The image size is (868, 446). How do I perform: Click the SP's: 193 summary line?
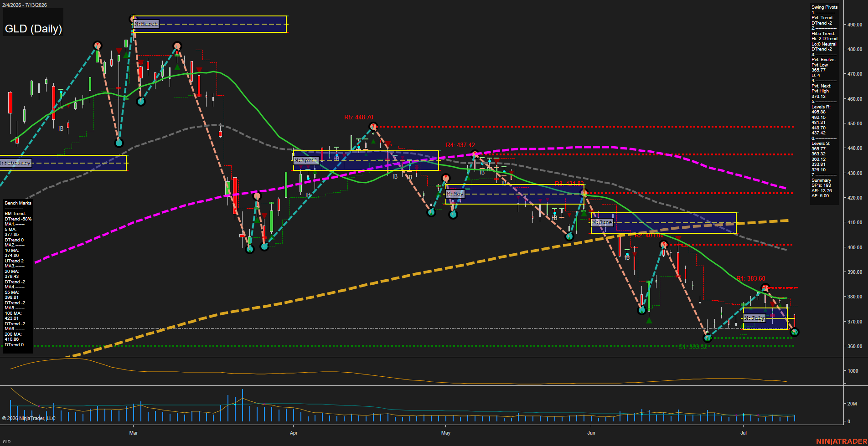pos(821,185)
